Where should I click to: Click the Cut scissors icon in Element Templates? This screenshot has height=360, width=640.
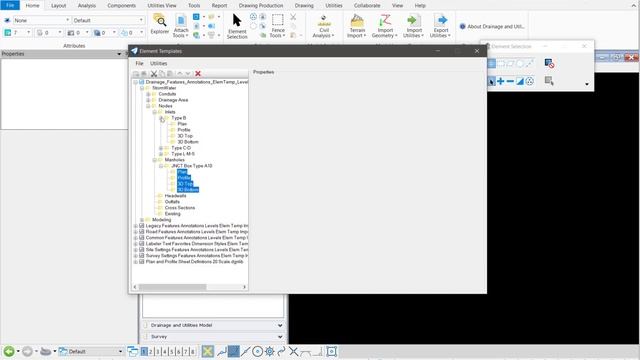(x=154, y=73)
